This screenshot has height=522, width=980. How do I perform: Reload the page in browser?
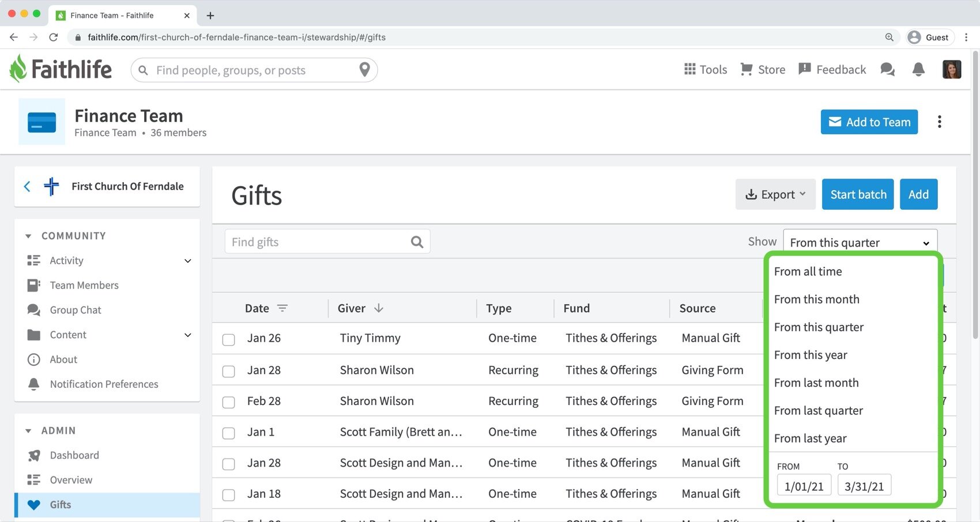point(54,37)
